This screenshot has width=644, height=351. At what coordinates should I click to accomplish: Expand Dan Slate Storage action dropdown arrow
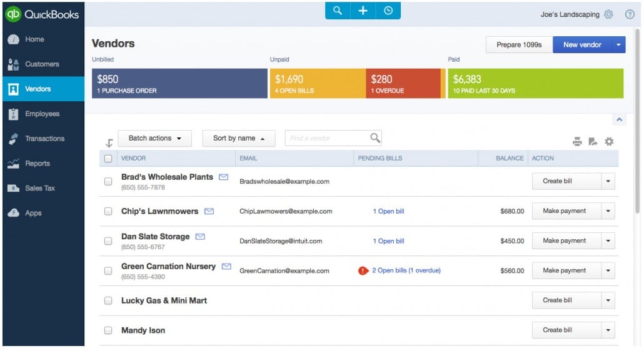click(x=608, y=240)
